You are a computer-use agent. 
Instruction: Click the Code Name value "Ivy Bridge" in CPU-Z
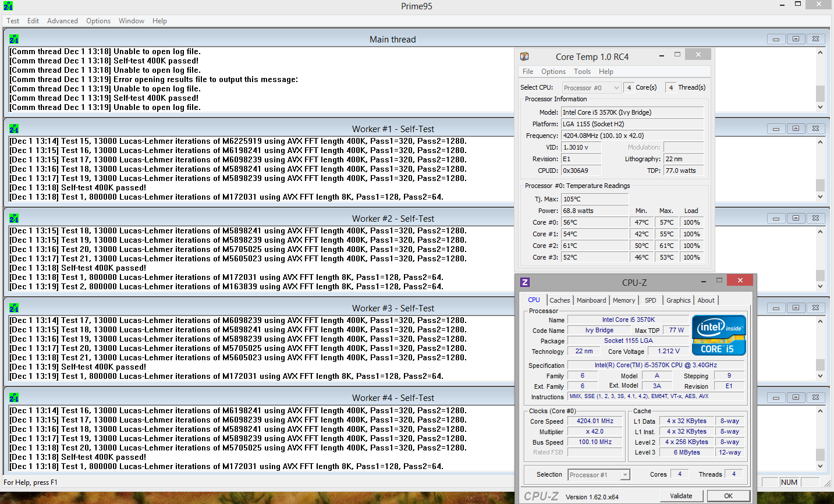coord(599,330)
